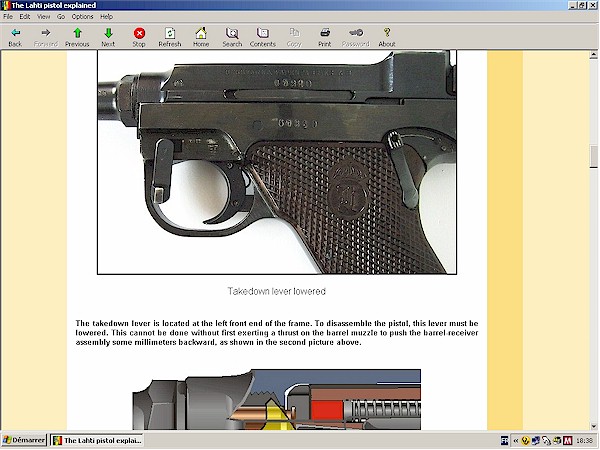Click the takedown lever description paragraph
Image resolution: width=600 pixels, height=450 pixels.
[x=277, y=333]
